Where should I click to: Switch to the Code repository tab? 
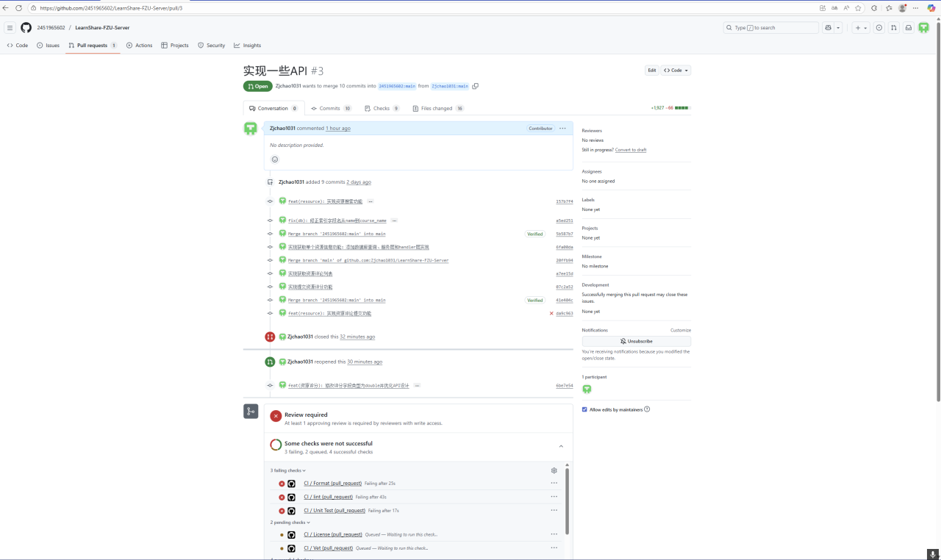[x=18, y=46]
